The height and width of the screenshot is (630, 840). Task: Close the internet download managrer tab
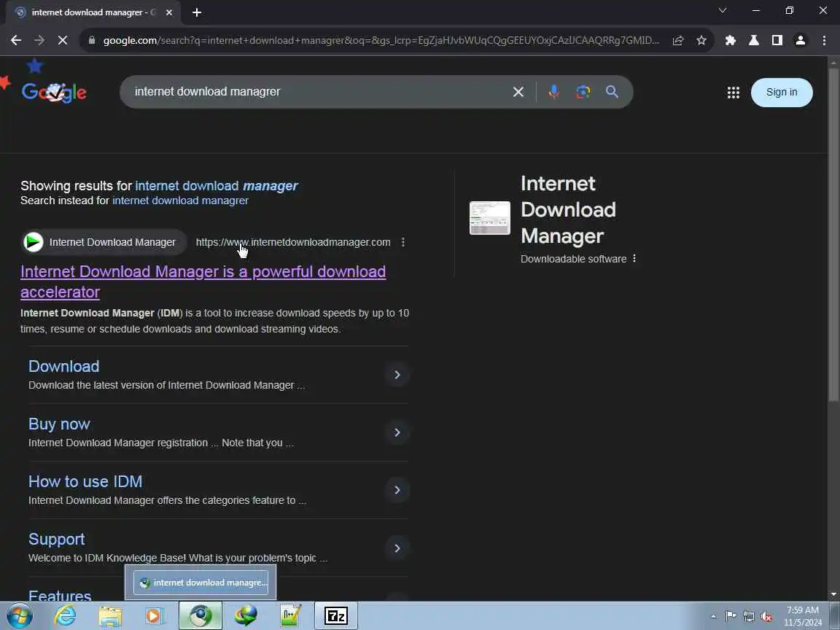pyautogui.click(x=169, y=12)
